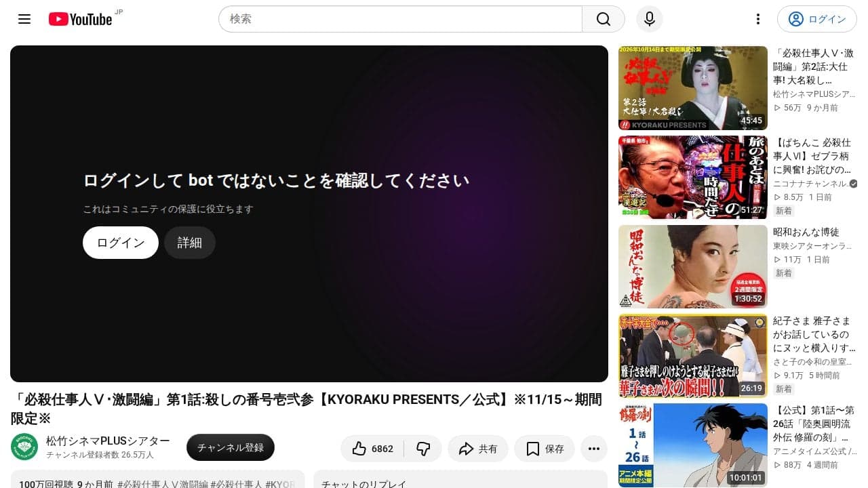This screenshot has height=488, width=868.
Task: Open 修羅の刻 第1話〜第26話 video thumbnail
Action: coord(693,446)
